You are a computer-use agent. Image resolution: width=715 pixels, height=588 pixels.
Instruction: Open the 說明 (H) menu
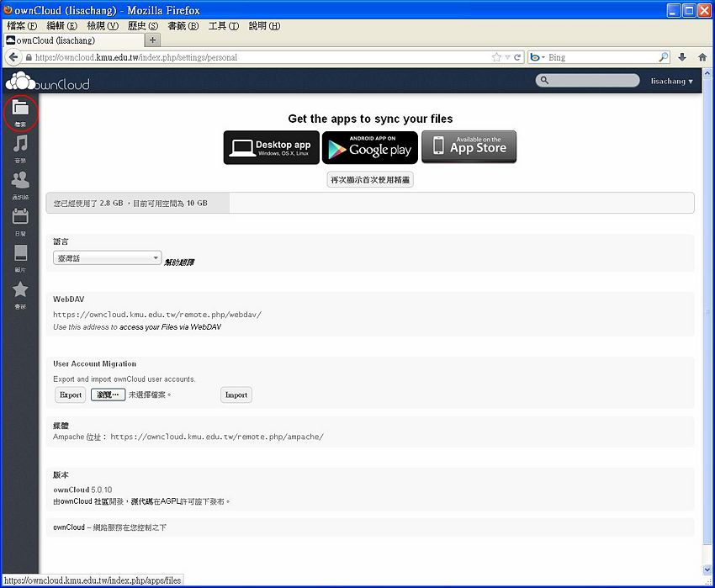click(x=264, y=26)
